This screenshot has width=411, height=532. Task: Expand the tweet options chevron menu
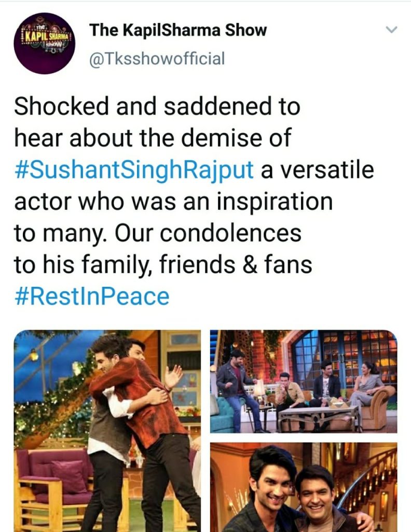pyautogui.click(x=391, y=30)
